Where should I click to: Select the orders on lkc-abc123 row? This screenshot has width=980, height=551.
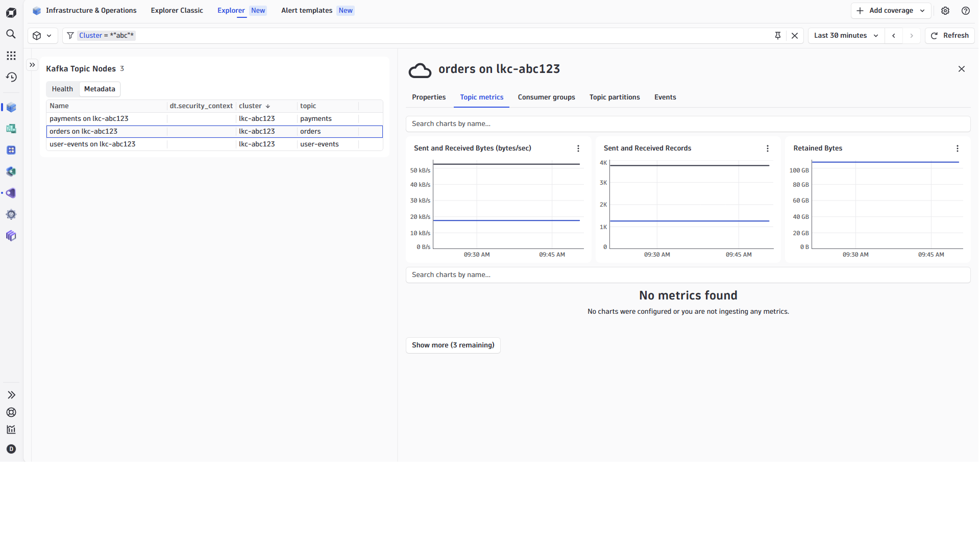[214, 132]
